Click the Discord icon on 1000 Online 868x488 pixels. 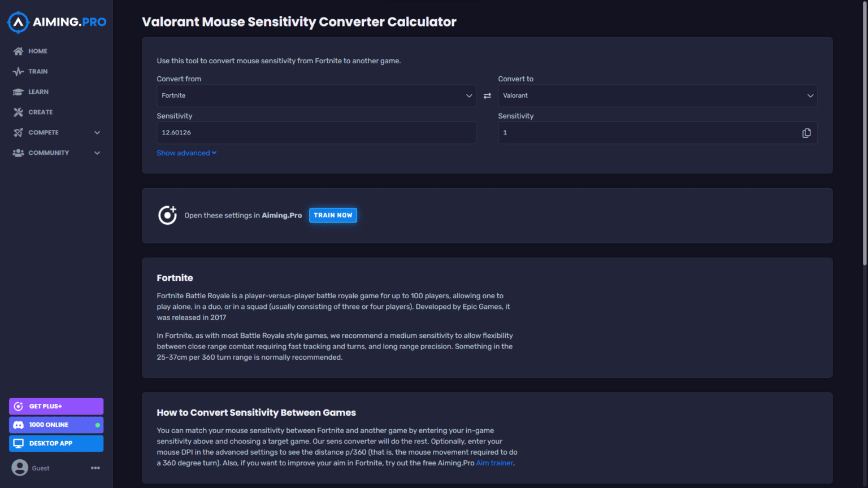pyautogui.click(x=19, y=425)
